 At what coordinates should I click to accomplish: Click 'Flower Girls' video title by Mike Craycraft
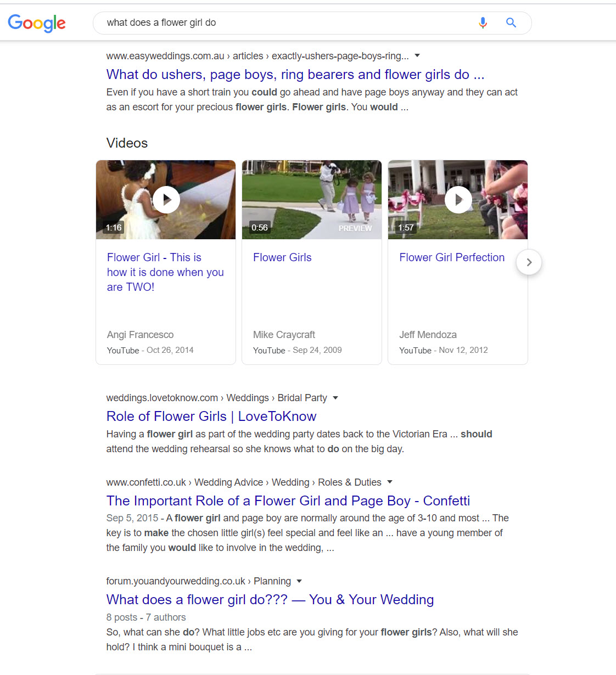pyautogui.click(x=282, y=257)
